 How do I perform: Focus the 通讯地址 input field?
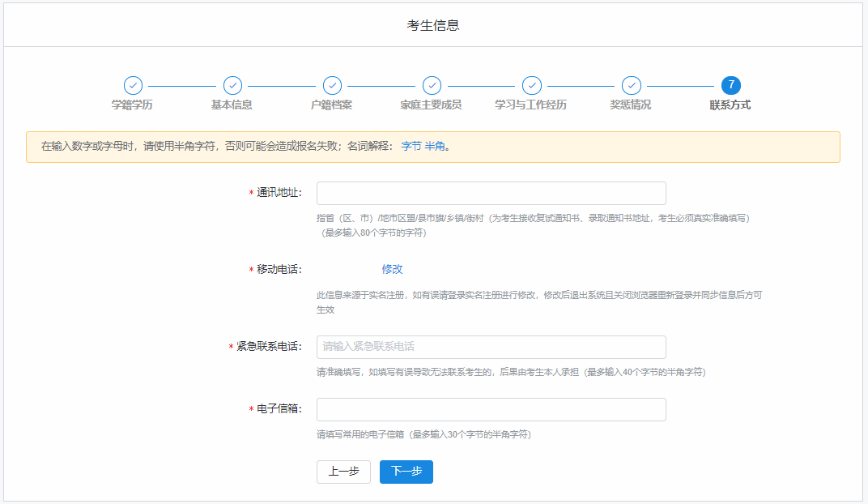[x=491, y=194]
